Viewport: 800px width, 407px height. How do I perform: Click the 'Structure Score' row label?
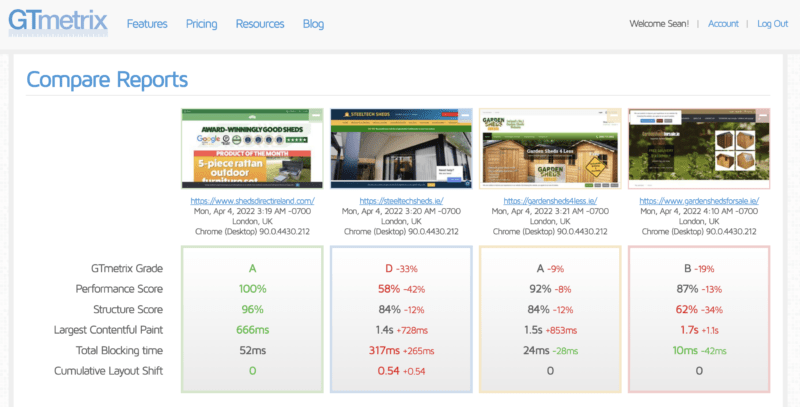tap(128, 309)
